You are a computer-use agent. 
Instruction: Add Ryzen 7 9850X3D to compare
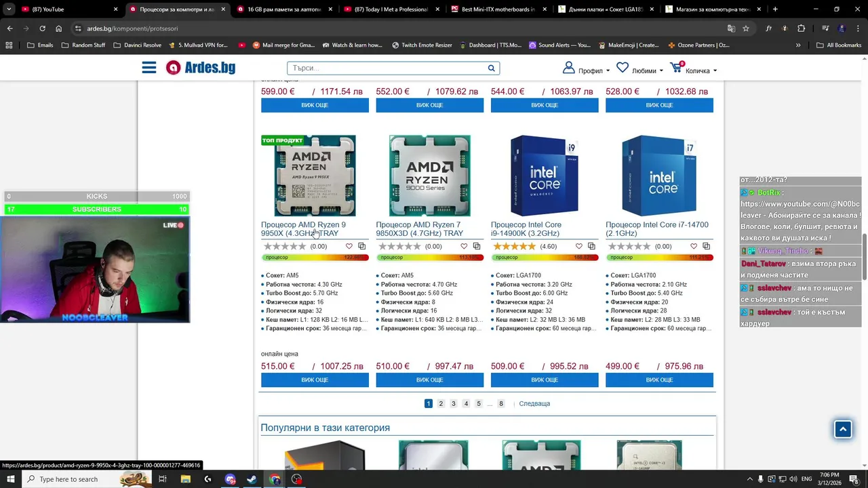pyautogui.click(x=477, y=246)
